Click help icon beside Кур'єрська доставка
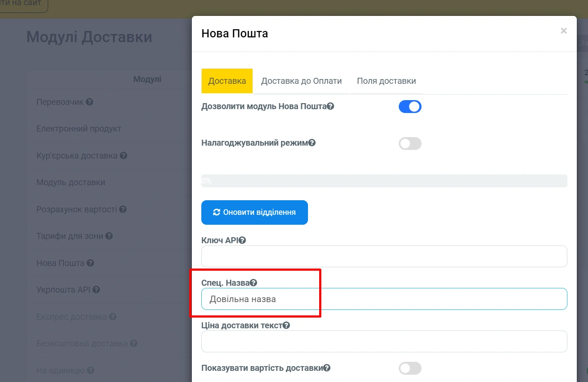588x382 pixels. [x=123, y=156]
